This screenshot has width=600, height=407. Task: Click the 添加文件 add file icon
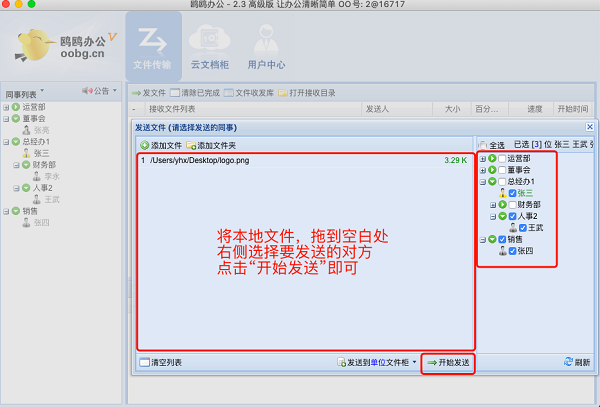[x=144, y=146]
